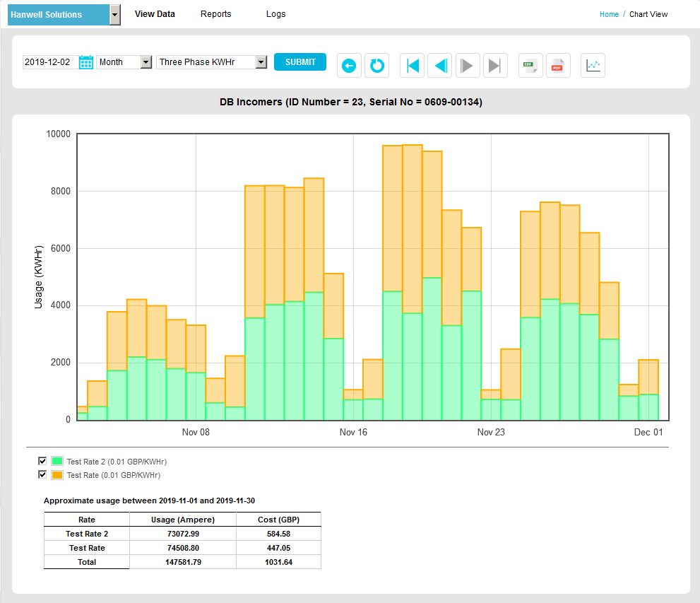Click Test Rate (0.01 GBP/KWHr) legend label
This screenshot has height=603, width=700.
click(114, 475)
